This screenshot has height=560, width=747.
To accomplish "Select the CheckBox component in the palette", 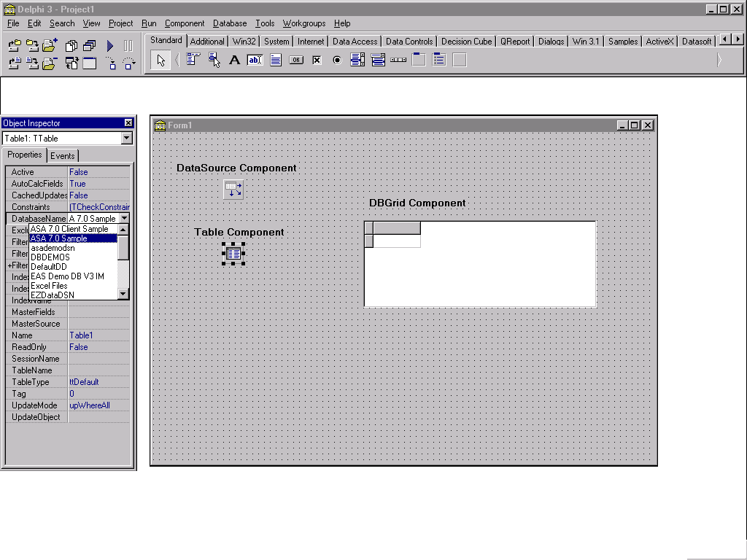I will pos(317,61).
